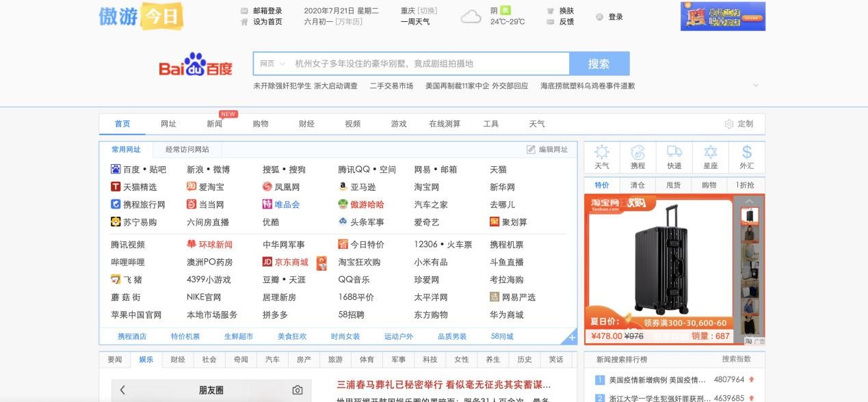Screen dimensions: 868x402
Task: Open the 搜索指数 header link
Action: tap(737, 359)
